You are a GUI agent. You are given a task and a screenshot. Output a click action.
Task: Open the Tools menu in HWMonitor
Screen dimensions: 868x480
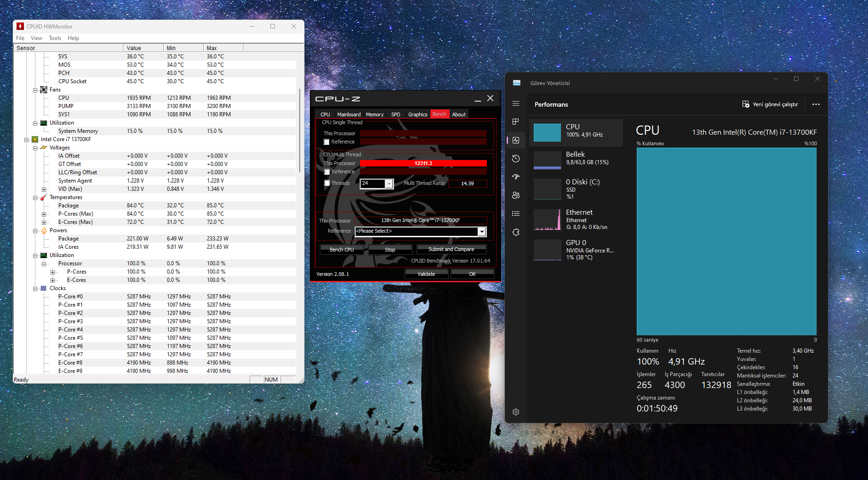point(55,38)
